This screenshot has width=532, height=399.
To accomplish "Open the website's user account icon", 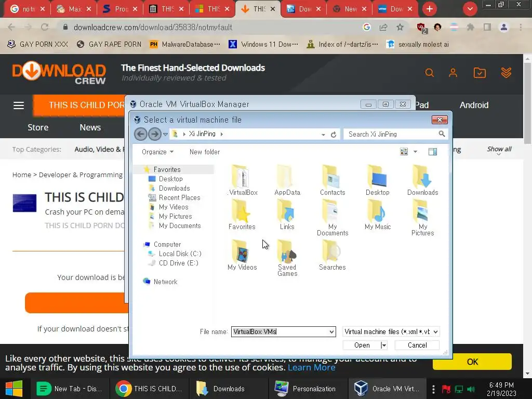I will click(x=453, y=73).
